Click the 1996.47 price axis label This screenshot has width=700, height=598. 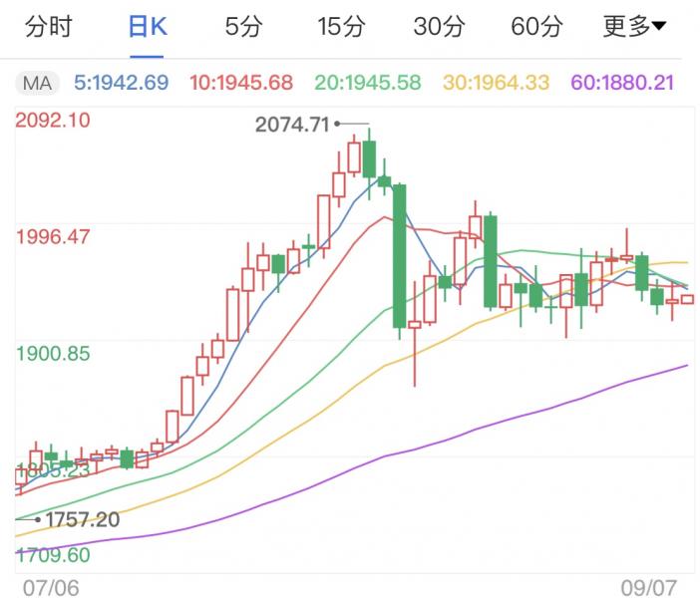click(x=55, y=237)
